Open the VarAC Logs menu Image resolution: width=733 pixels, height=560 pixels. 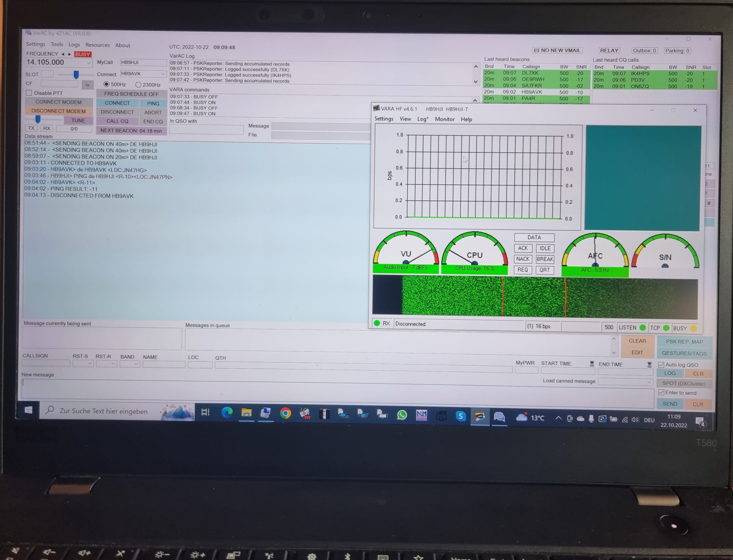click(x=74, y=45)
